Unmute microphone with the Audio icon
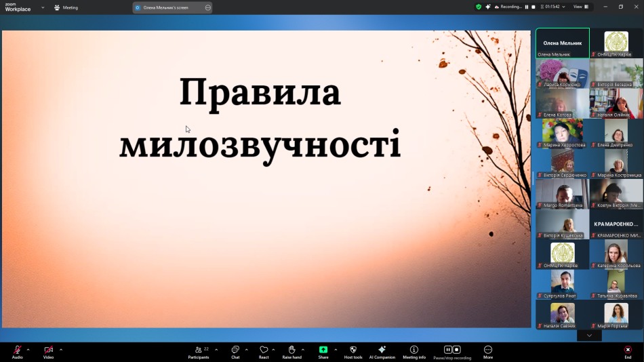The image size is (644, 362). pos(17,350)
